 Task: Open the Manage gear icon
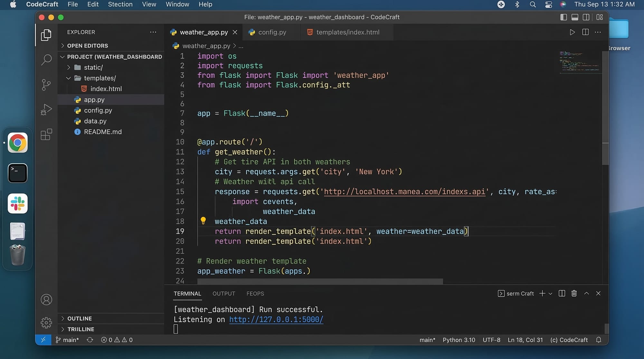(x=46, y=323)
